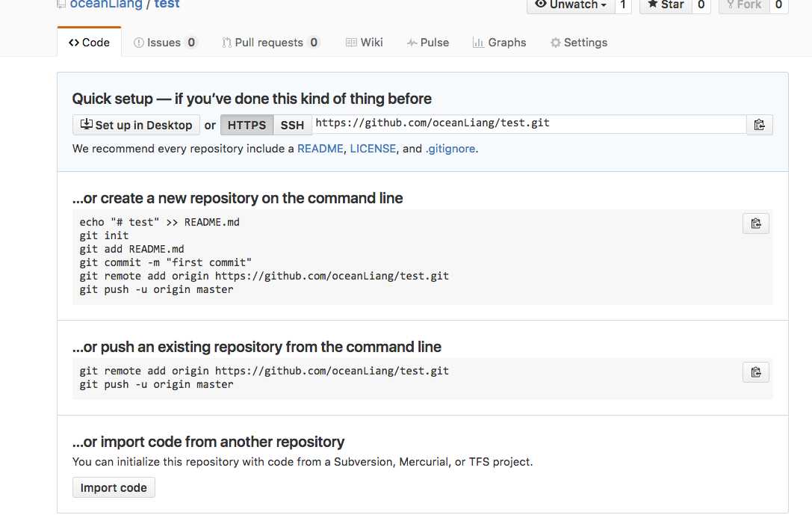Follow the .gitignore link
This screenshot has height=518, width=812.
coord(450,149)
